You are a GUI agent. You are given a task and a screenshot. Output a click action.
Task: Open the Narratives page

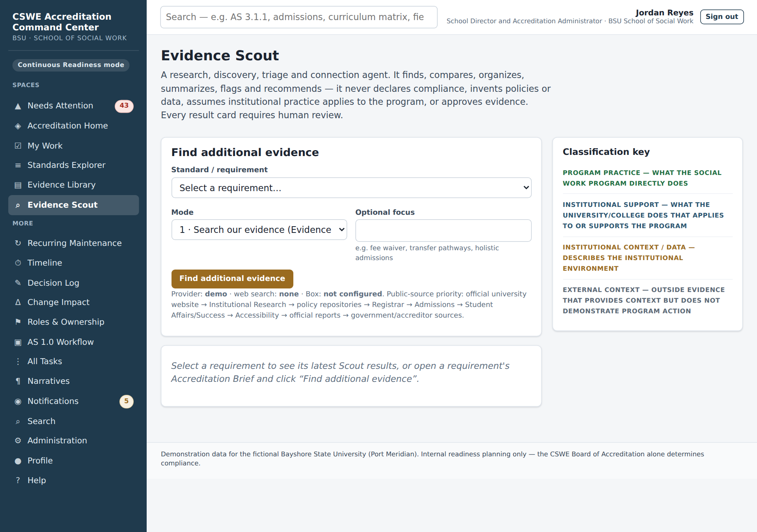coord(73,381)
